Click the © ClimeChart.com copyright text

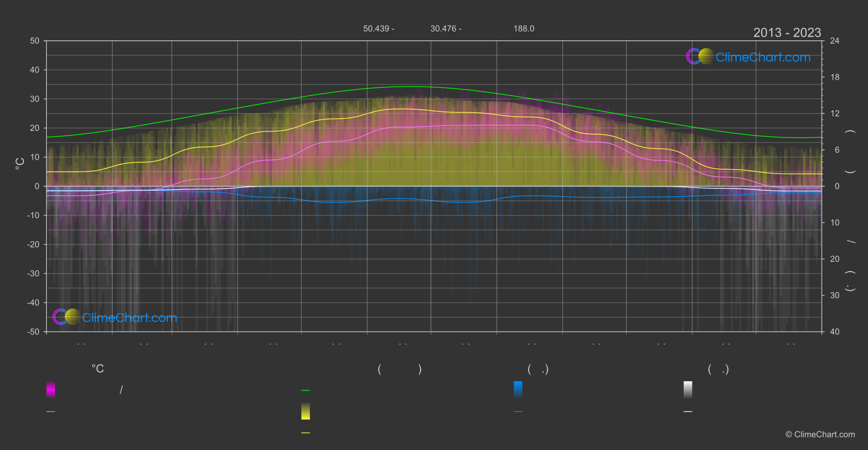(x=820, y=434)
